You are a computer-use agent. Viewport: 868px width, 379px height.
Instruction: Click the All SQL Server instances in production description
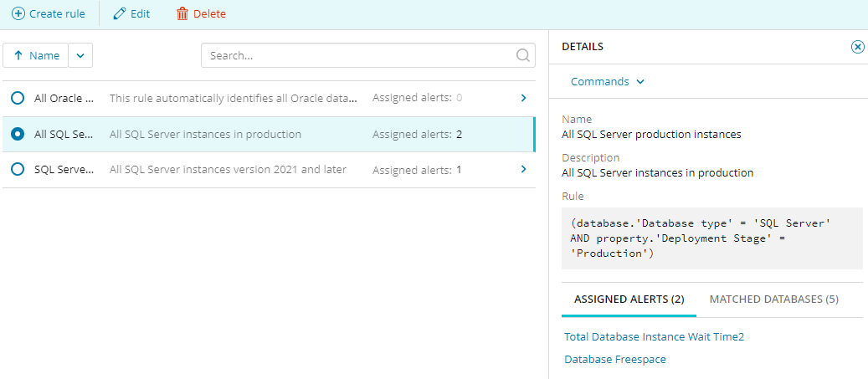pyautogui.click(x=205, y=135)
